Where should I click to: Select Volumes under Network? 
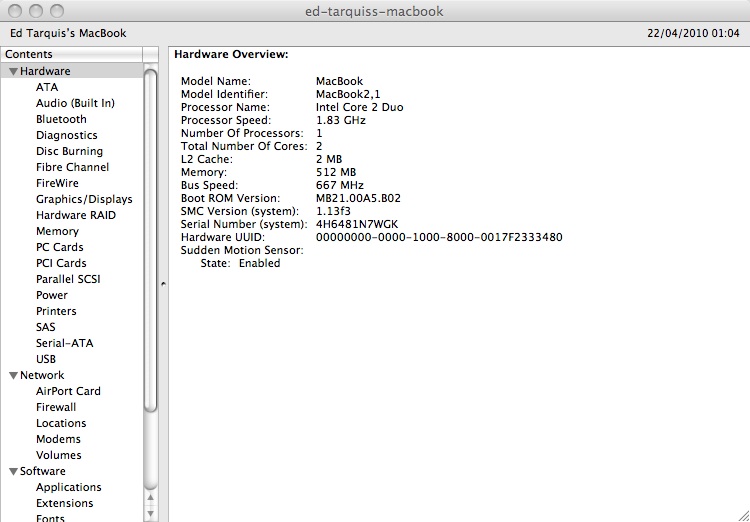click(58, 455)
